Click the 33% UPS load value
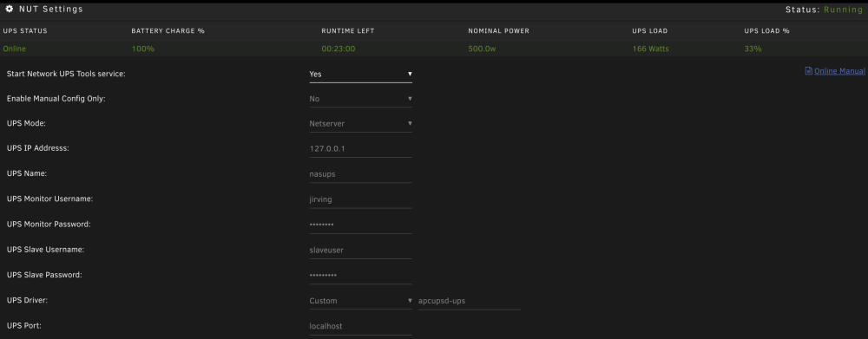Image resolution: width=868 pixels, height=339 pixels. (753, 49)
